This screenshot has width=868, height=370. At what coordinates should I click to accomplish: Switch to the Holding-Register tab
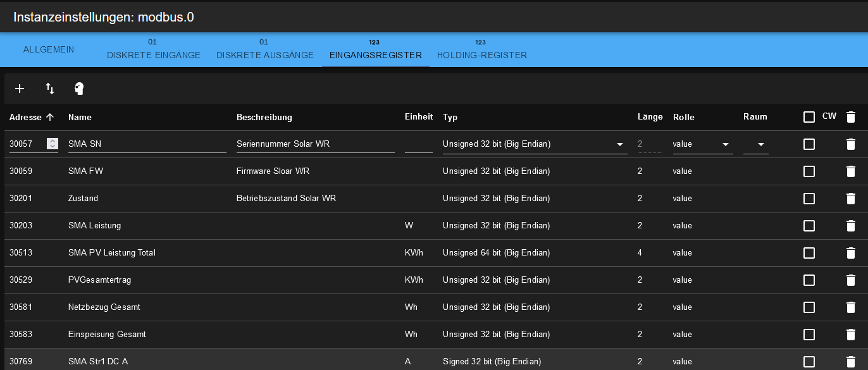tap(481, 50)
